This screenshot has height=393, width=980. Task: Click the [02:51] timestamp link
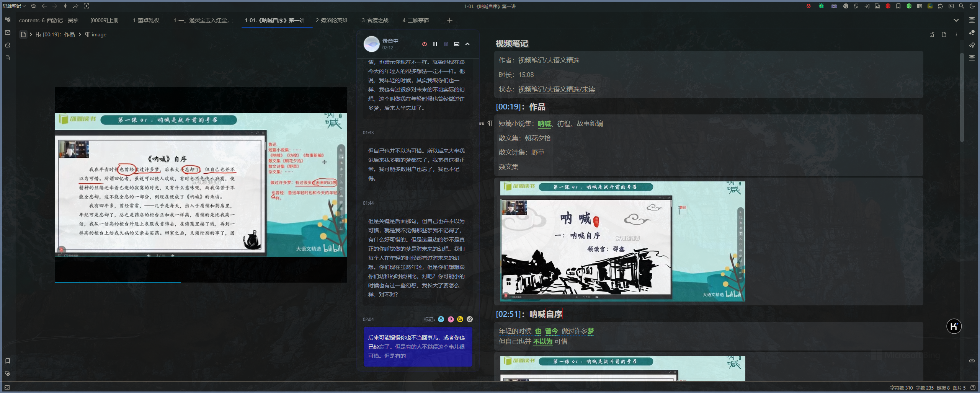pos(508,314)
